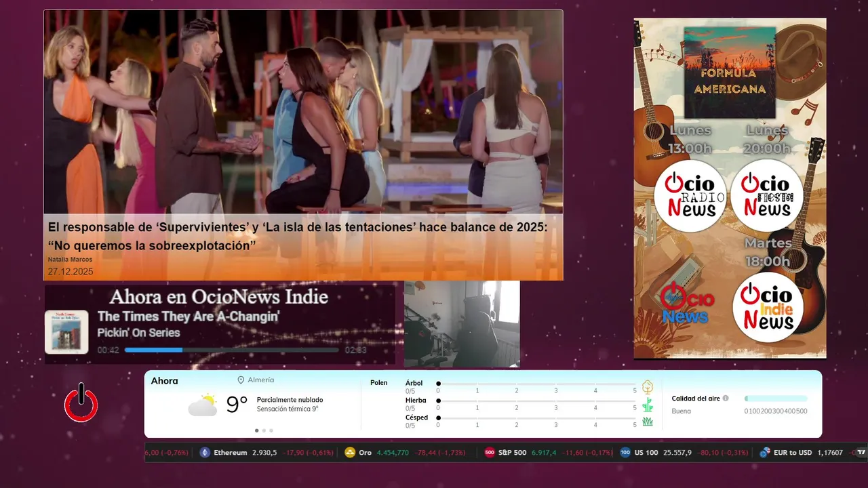The height and width of the screenshot is (488, 868).
Task: Click the Ocio Fiesta News round logo
Action: click(766, 196)
